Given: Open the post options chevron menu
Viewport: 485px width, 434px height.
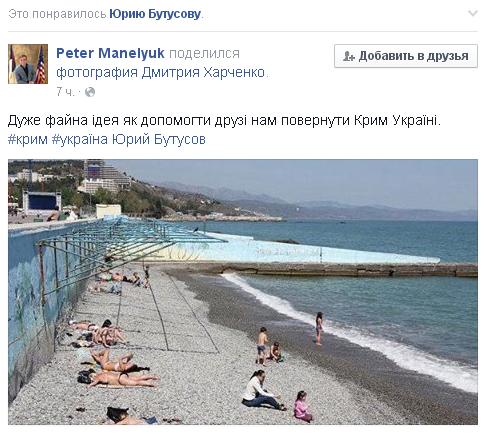Looking at the screenshot, I should tap(473, 13).
